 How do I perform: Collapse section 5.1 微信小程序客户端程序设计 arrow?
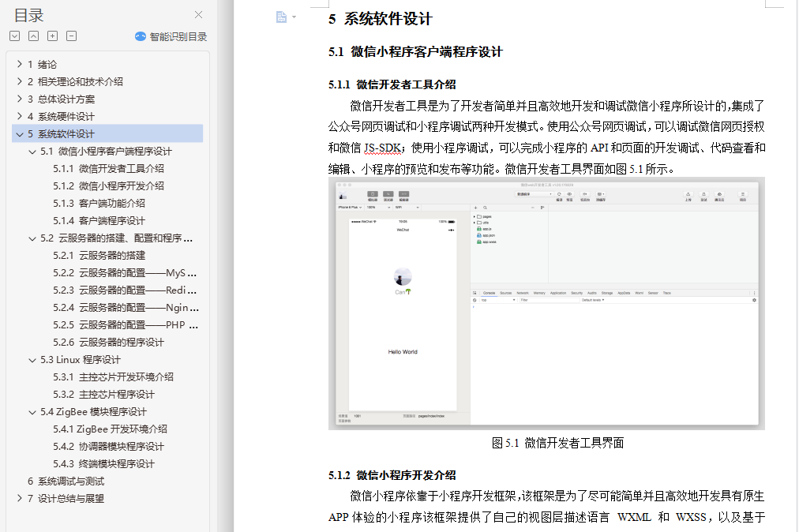tap(32, 152)
